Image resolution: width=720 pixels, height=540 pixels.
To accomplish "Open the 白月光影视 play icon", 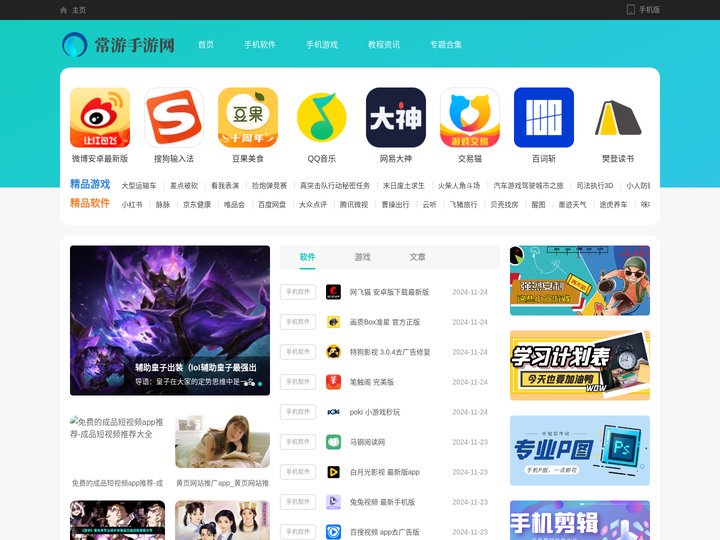I will (x=333, y=472).
